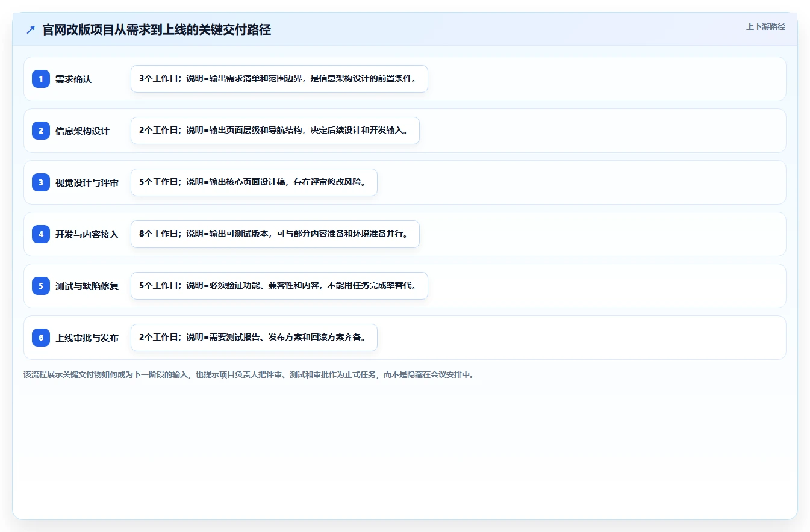
Task: Click the arrow icon beside the title
Action: pyautogui.click(x=31, y=30)
